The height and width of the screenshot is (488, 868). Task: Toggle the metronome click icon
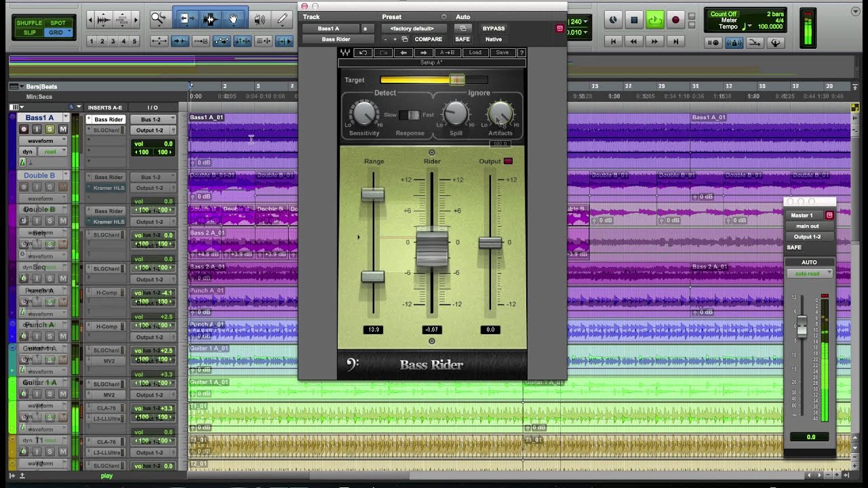point(734,43)
